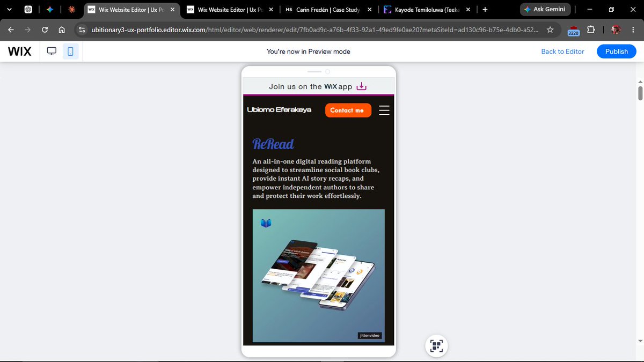Select the mobile preview view icon
The width and height of the screenshot is (644, 362).
point(70,51)
